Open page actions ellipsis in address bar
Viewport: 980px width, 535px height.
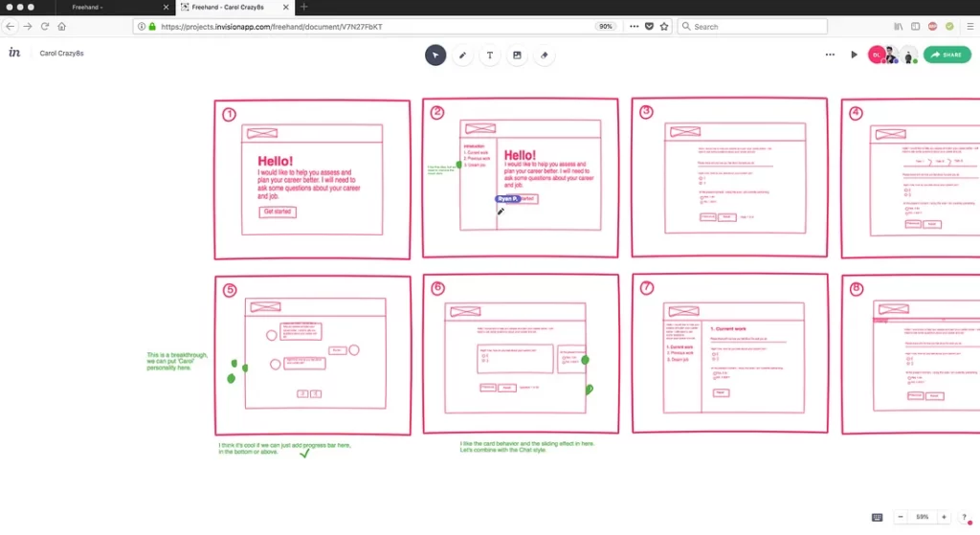634,26
